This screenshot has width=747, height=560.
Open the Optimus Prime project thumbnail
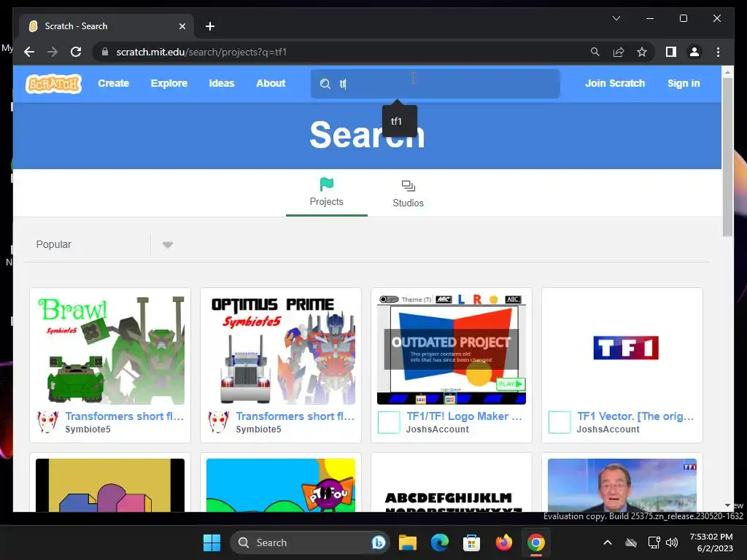[x=281, y=349]
